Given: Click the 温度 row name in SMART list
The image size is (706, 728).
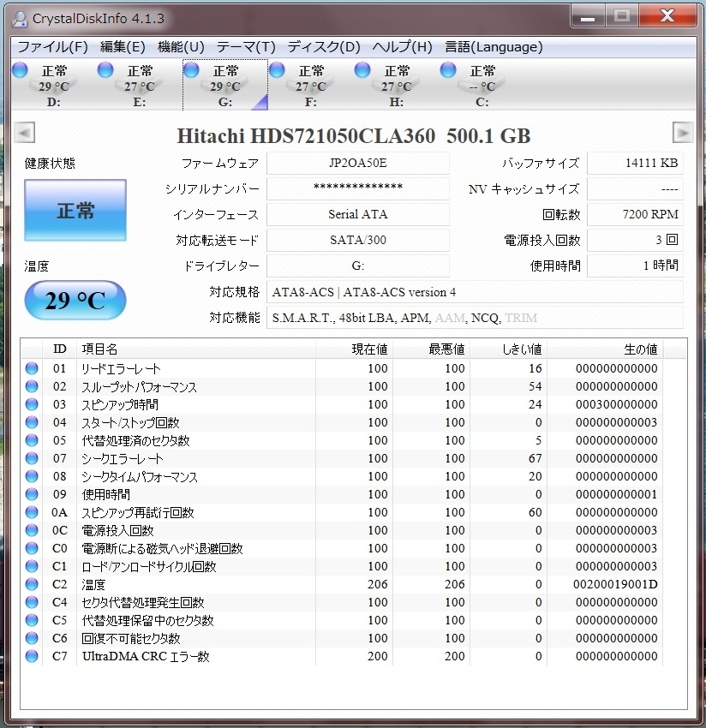Looking at the screenshot, I should pos(93,584).
